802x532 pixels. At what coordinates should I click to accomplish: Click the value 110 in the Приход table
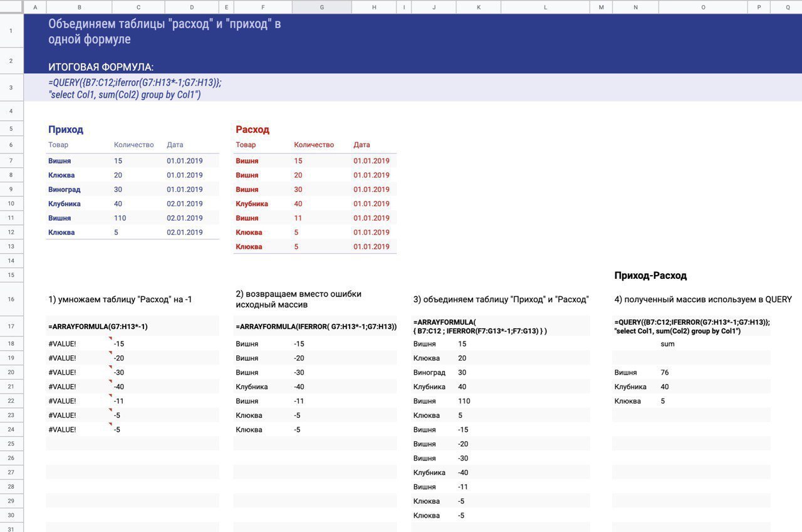(120, 218)
